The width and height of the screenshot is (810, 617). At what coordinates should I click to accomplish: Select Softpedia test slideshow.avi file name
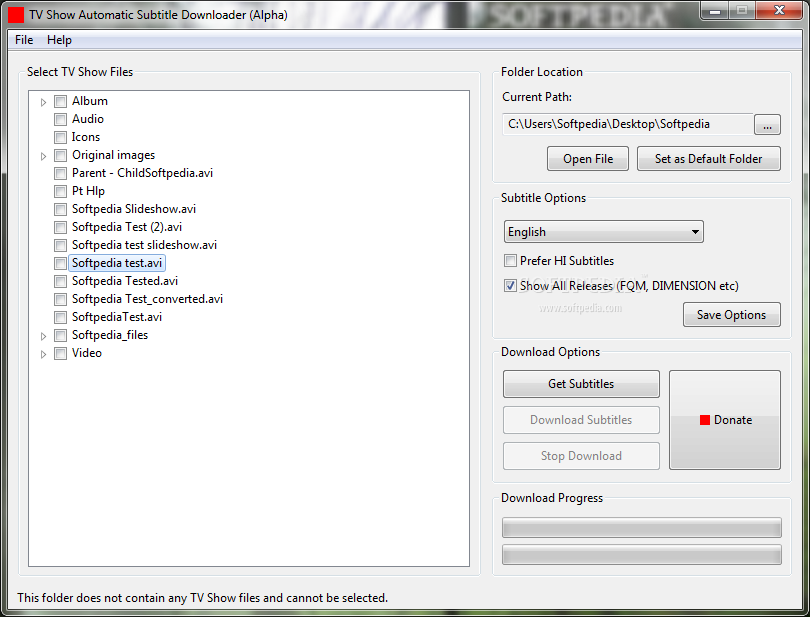pos(145,245)
